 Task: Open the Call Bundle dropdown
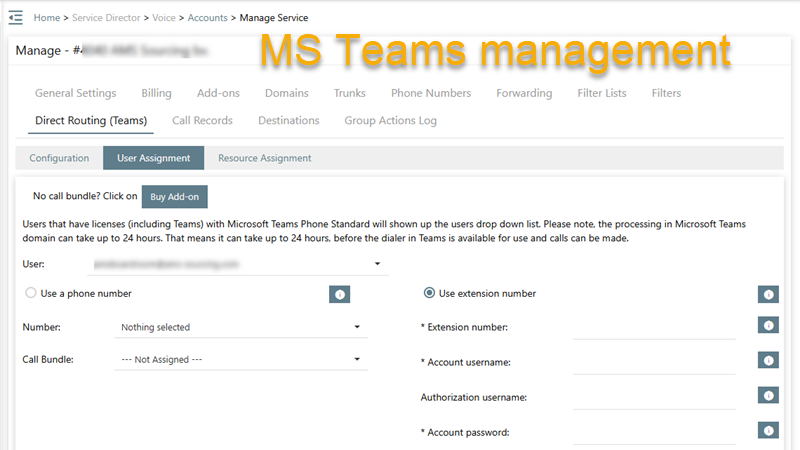tap(241, 360)
